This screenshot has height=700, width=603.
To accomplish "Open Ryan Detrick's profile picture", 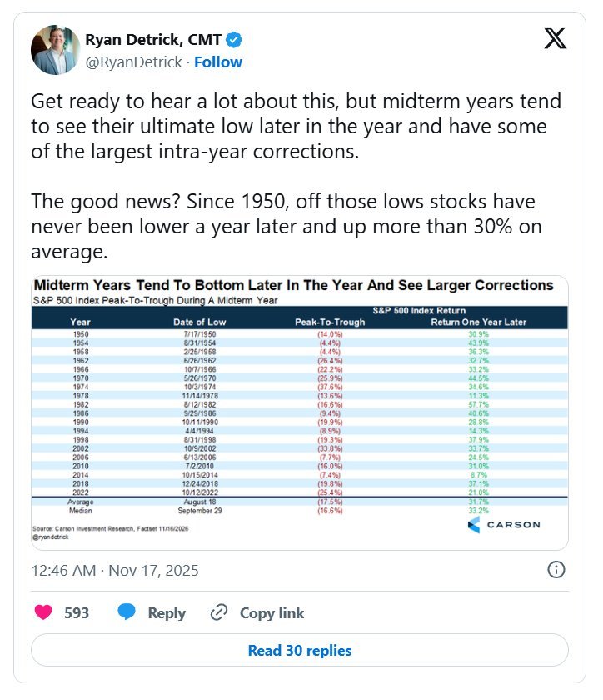I will pyautogui.click(x=55, y=49).
